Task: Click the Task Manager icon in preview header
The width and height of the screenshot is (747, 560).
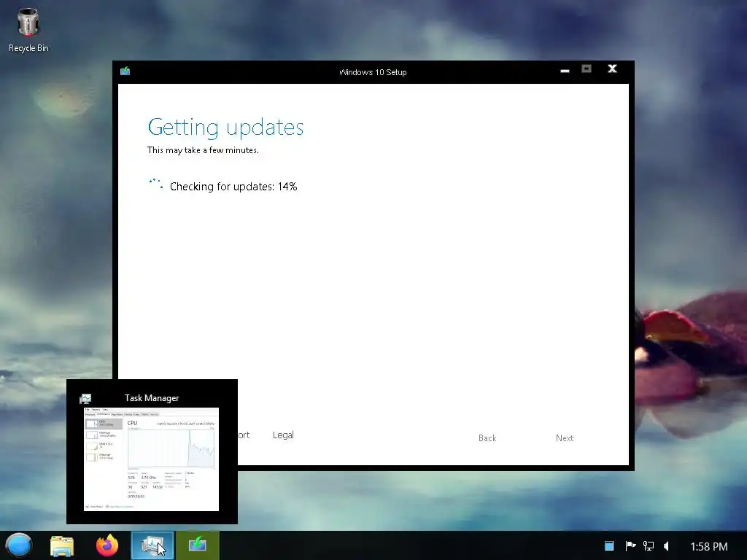Action: pos(85,399)
